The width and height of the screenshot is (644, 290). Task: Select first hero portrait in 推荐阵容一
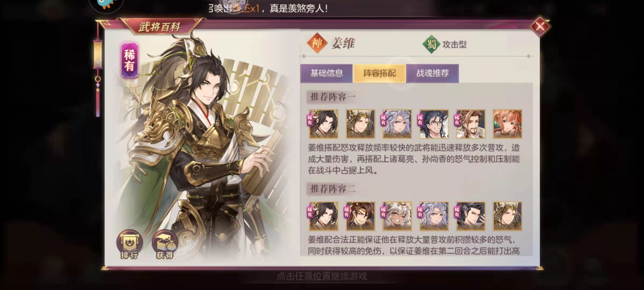(323, 124)
